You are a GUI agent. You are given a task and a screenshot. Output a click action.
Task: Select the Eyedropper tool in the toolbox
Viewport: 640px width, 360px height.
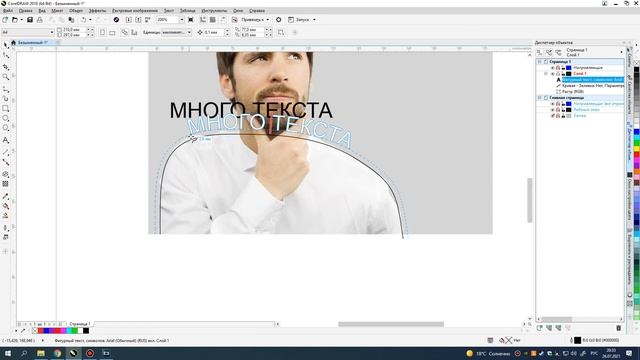(x=5, y=196)
